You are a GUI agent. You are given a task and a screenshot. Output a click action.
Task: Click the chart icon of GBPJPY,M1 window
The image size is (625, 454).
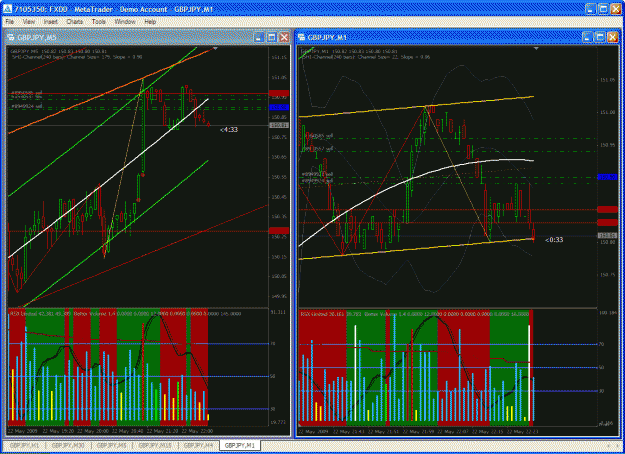tap(301, 37)
